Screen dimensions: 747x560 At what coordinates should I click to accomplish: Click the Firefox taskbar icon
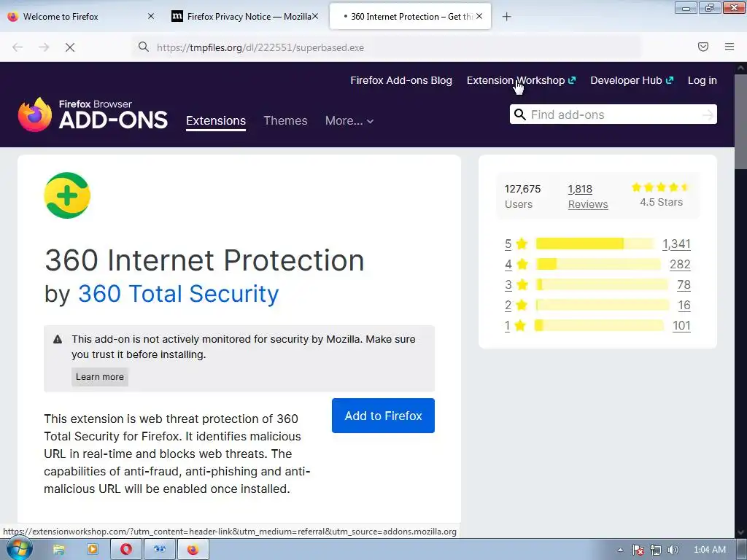[x=193, y=550]
